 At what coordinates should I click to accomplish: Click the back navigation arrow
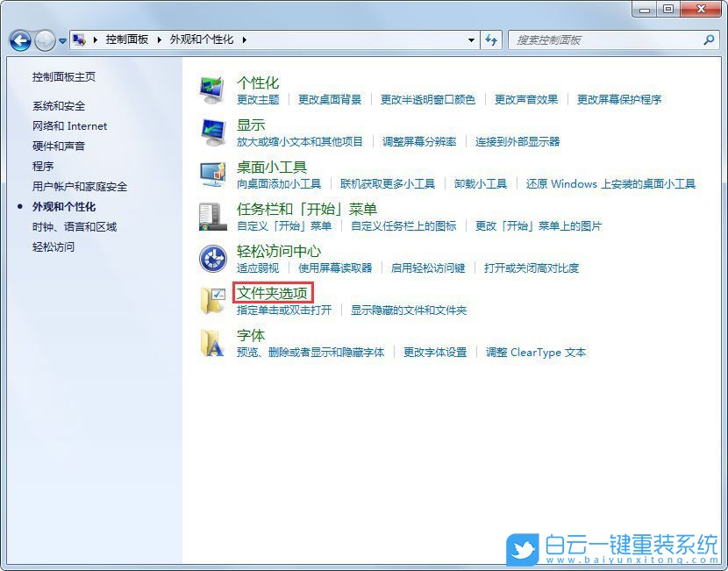19,40
